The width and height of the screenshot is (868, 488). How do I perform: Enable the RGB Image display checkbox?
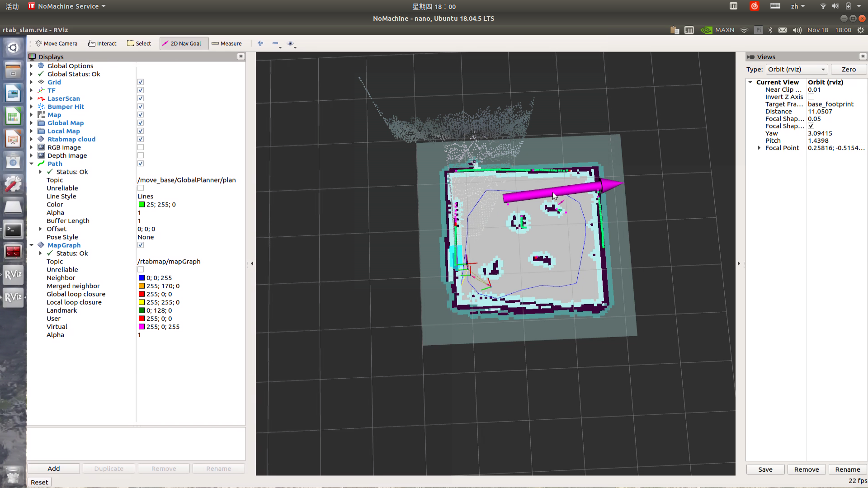141,147
